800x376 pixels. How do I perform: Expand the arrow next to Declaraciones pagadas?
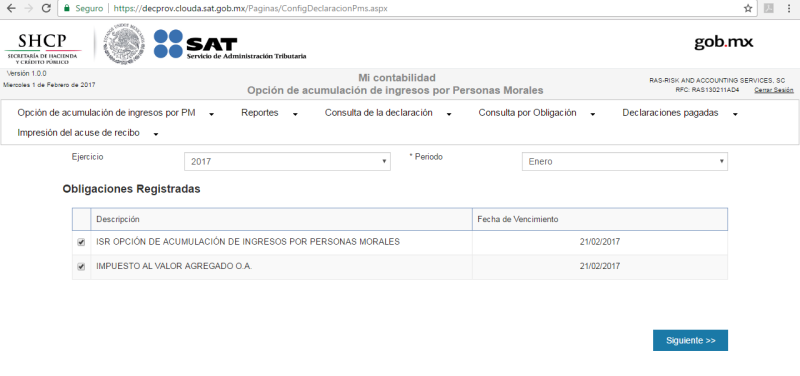click(735, 115)
